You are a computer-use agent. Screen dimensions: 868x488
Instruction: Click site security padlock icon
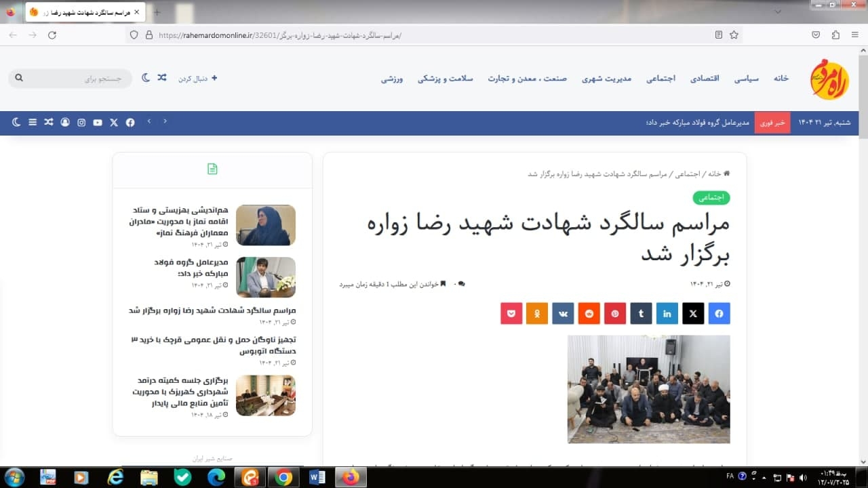[149, 35]
